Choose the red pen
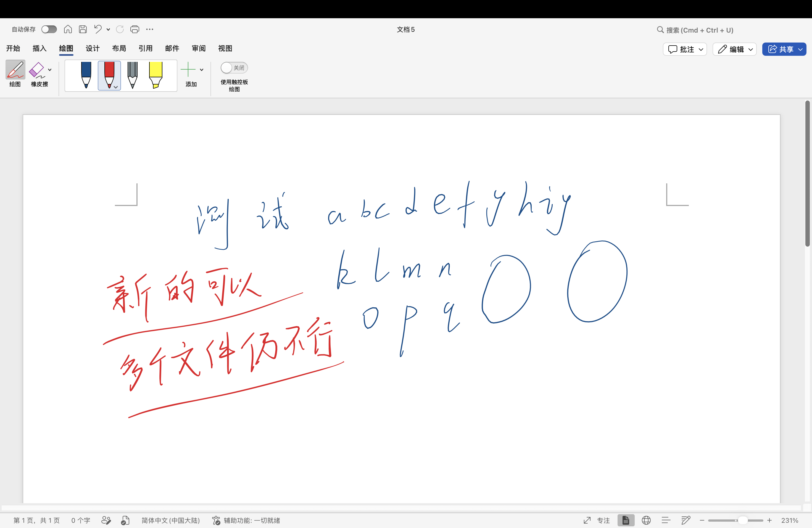812x528 pixels. pos(109,75)
